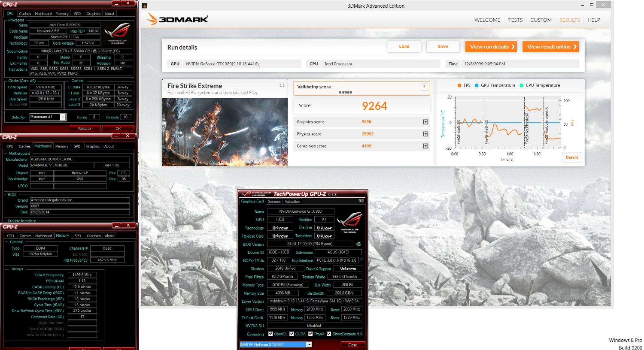Open chart Details button
Viewport: 644px width, 350px height.
572,157
